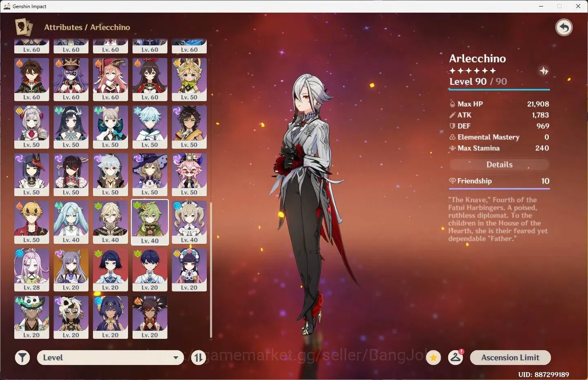The height and width of the screenshot is (380, 588).
Task: Select Dori's Lv. 50 portrait
Action: [189, 175]
